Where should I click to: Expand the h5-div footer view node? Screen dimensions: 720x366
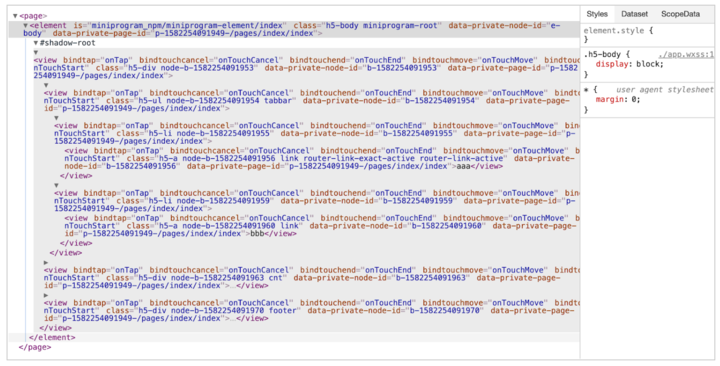tap(46, 295)
